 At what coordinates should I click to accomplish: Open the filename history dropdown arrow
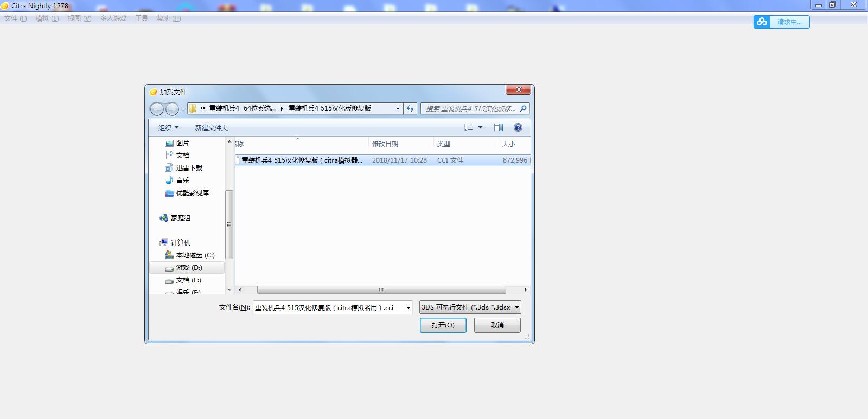pyautogui.click(x=408, y=308)
